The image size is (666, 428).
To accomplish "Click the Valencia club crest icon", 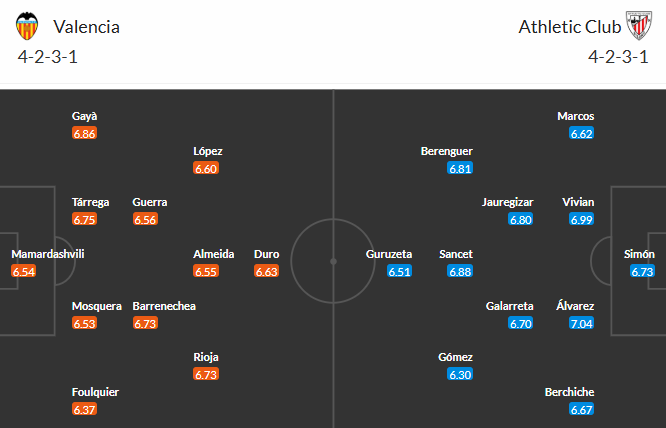I will 29,25.
